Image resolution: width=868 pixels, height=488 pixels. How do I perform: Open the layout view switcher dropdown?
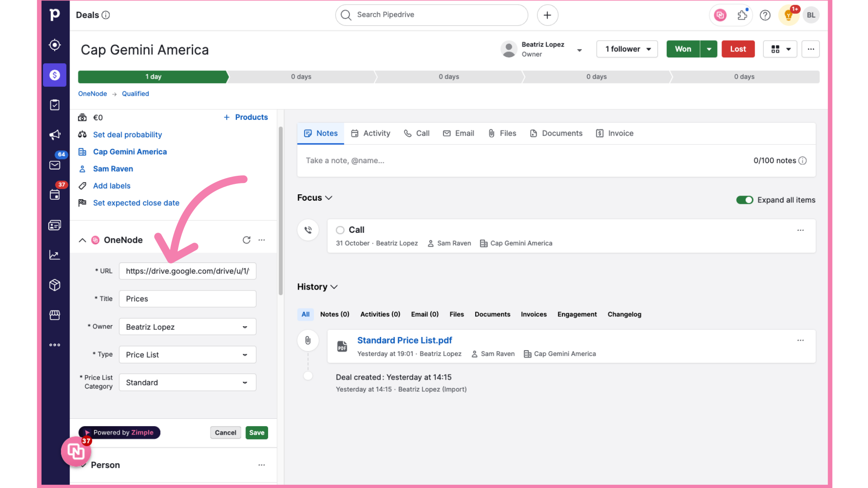coord(780,49)
